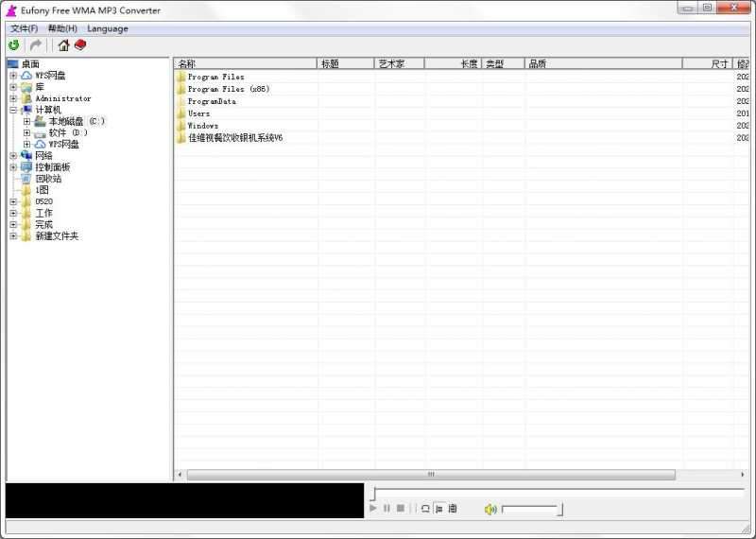Screen dimensions: 756x539
Task: Click the Users folder icon in the list
Action: click(x=181, y=113)
